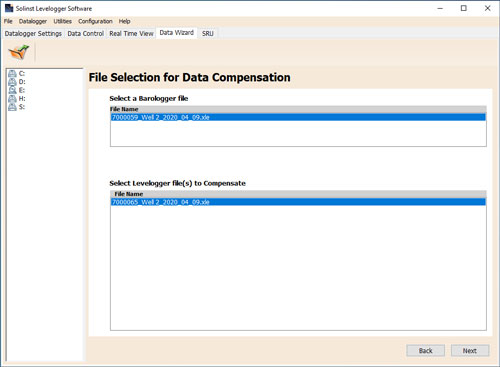Select Barologger file 7000059_Well 2_2020_04_09.xle
This screenshot has width=500, height=367.
(298, 117)
